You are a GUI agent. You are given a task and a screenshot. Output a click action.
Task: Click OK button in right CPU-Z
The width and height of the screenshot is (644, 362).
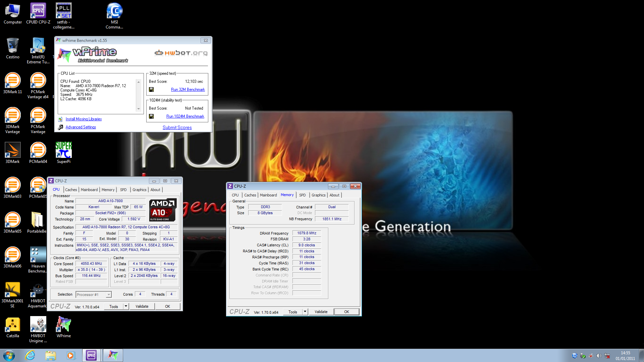(x=347, y=312)
